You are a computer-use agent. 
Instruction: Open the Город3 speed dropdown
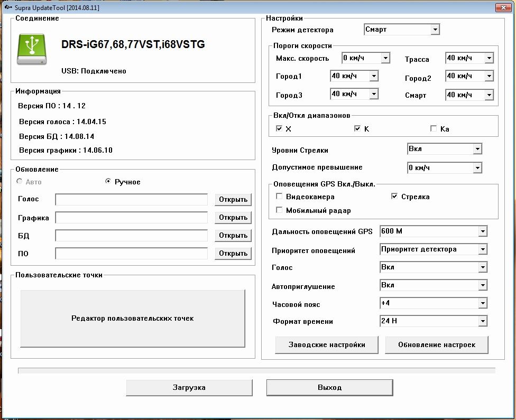(x=354, y=94)
